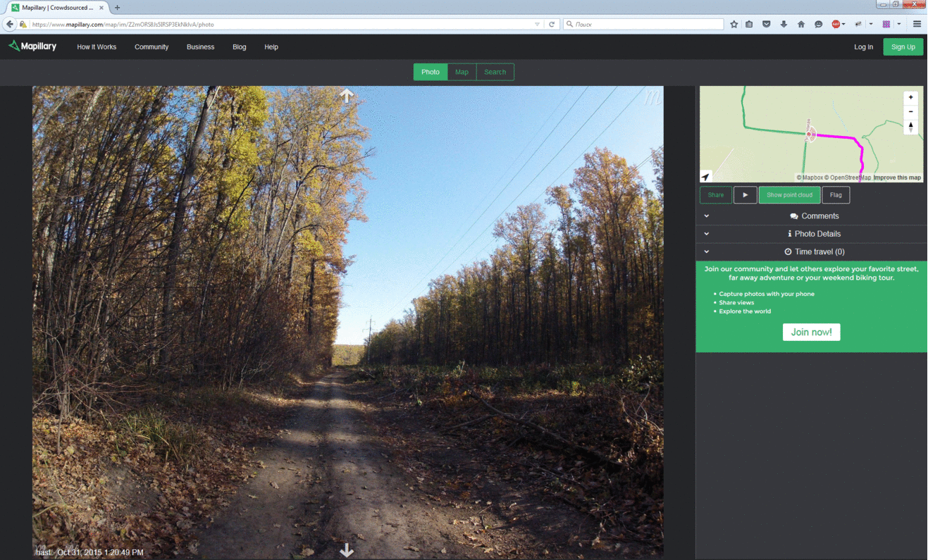The height and width of the screenshot is (560, 928).
Task: Expand the Comments section
Action: (x=814, y=216)
